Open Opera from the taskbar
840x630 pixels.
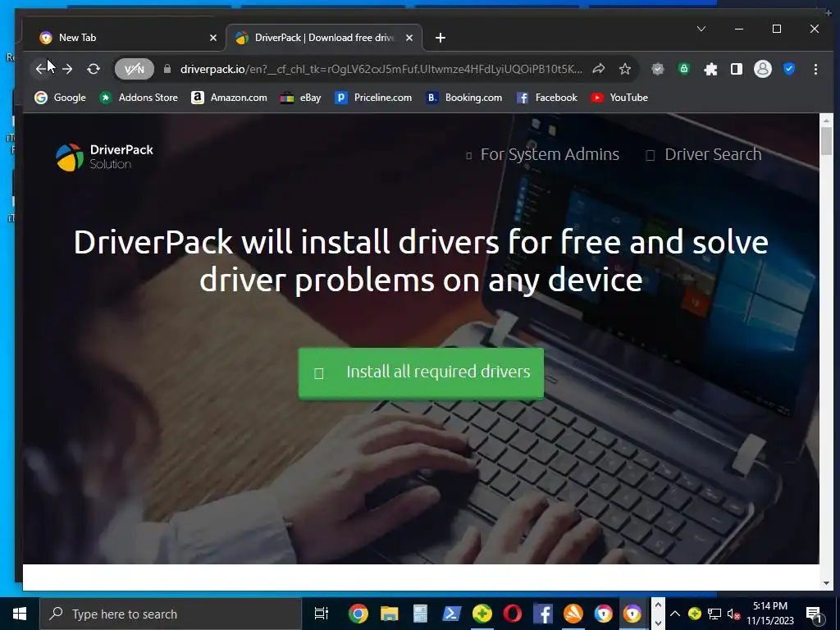tap(513, 614)
